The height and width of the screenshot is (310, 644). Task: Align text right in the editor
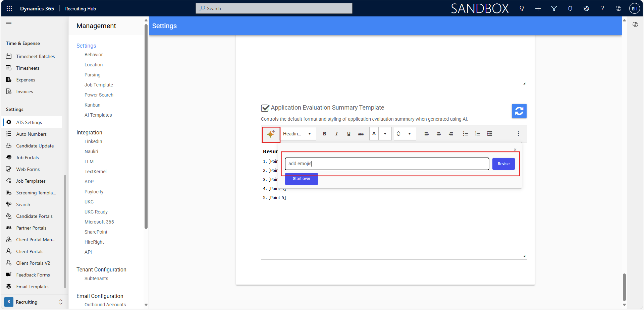[x=450, y=134]
